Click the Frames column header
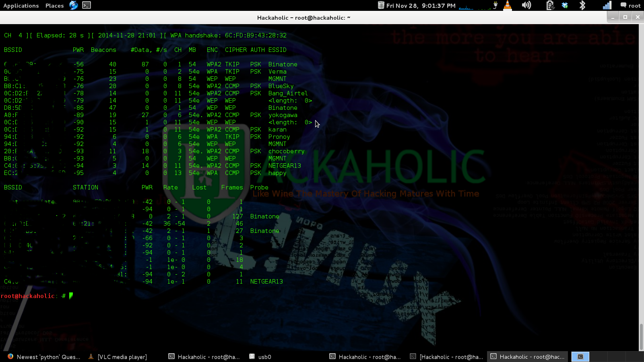The width and height of the screenshot is (644, 362). click(232, 187)
